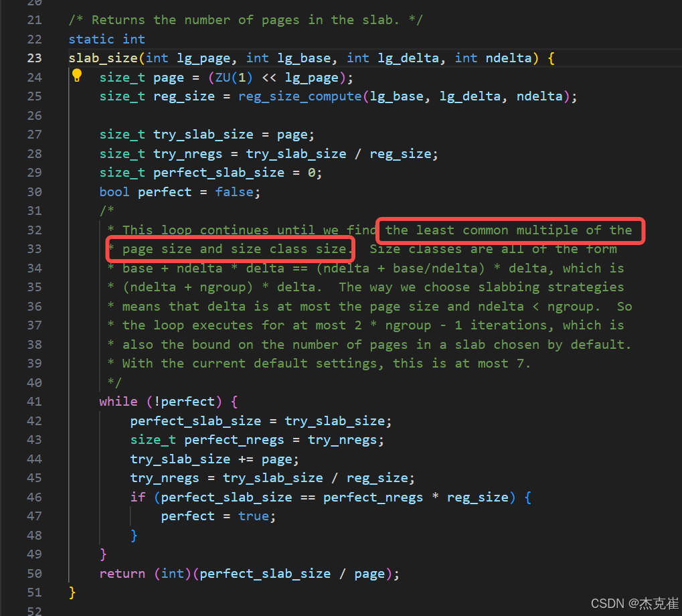
Task: Click line number 36 in the gutter
Action: 34,306
